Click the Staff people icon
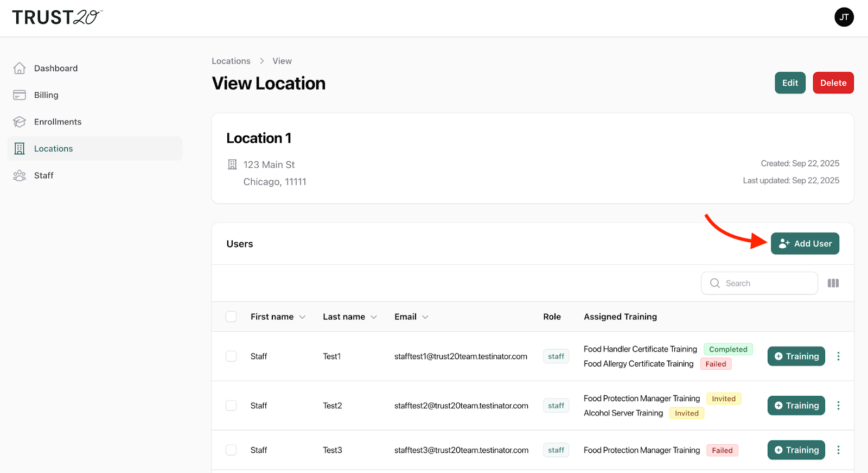The width and height of the screenshot is (868, 473). coord(20,175)
